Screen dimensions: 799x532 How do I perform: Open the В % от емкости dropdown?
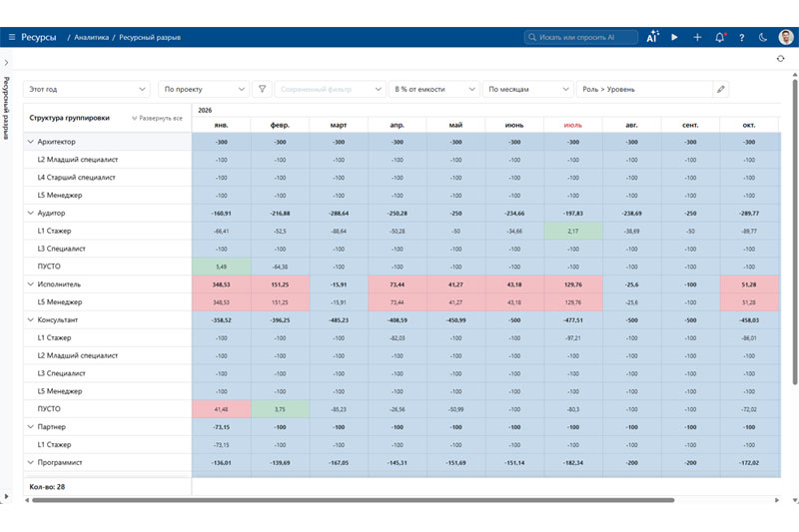point(434,89)
